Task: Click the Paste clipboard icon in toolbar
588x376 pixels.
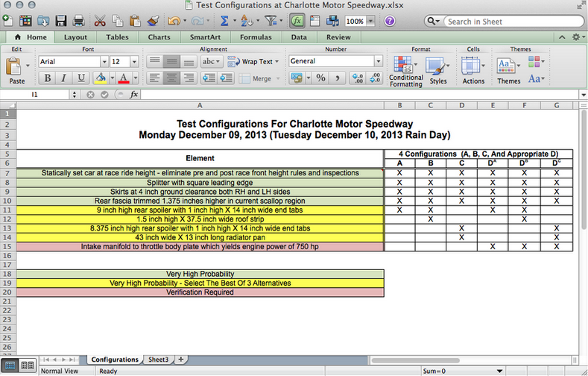Action: [135, 21]
